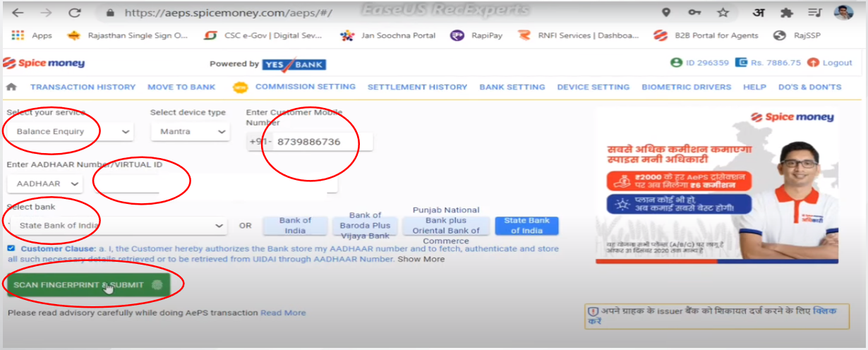The width and height of the screenshot is (868, 350).
Task: Click the Spice money promotional banner
Action: point(717,186)
